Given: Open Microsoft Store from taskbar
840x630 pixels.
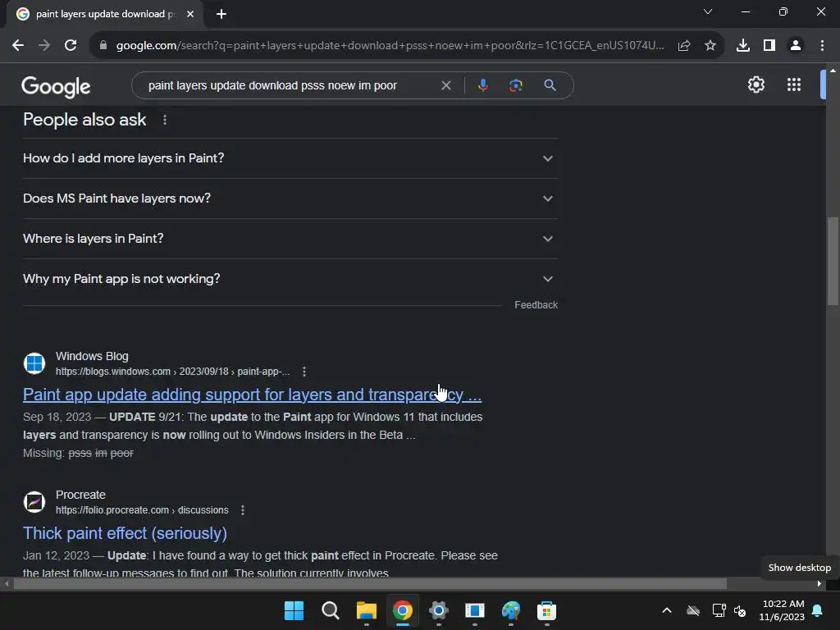Looking at the screenshot, I should pyautogui.click(x=546, y=610).
